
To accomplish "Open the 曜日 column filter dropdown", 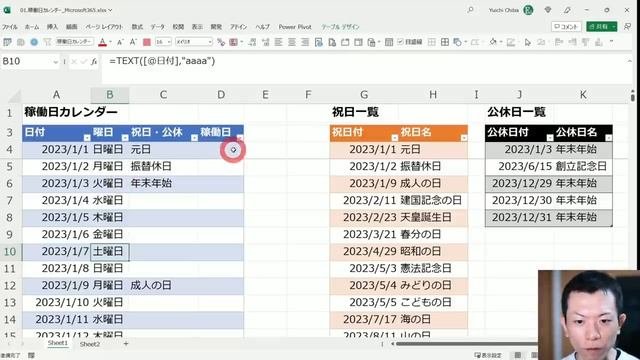I will (125, 138).
